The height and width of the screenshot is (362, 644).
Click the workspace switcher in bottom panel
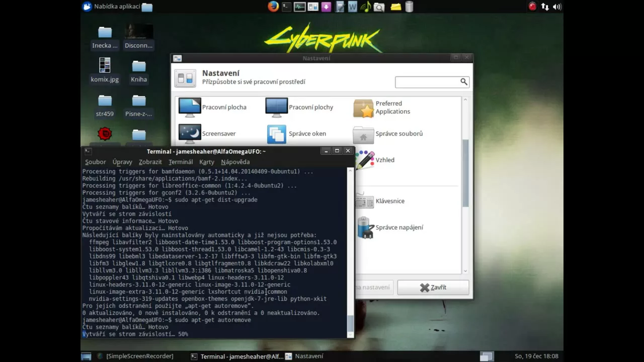[x=487, y=356]
